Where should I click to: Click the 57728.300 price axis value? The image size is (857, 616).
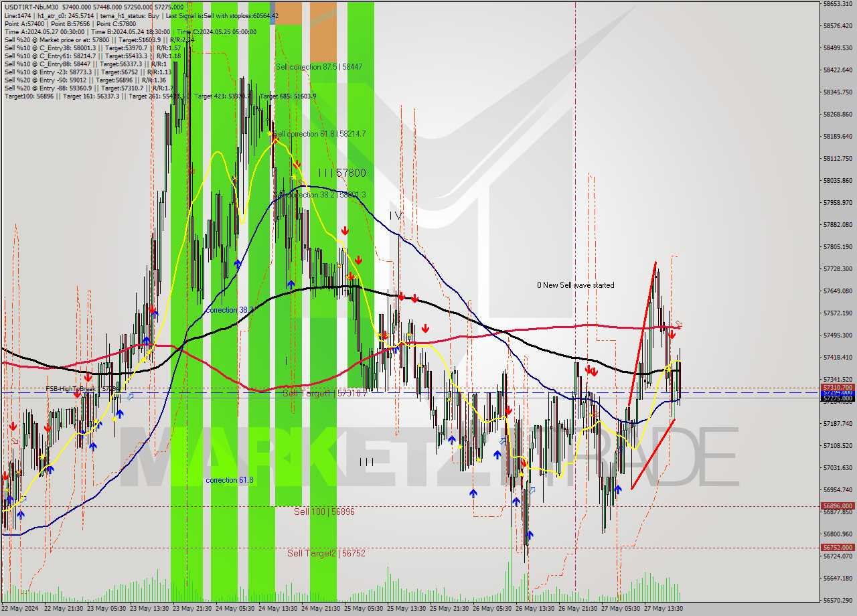click(x=838, y=268)
